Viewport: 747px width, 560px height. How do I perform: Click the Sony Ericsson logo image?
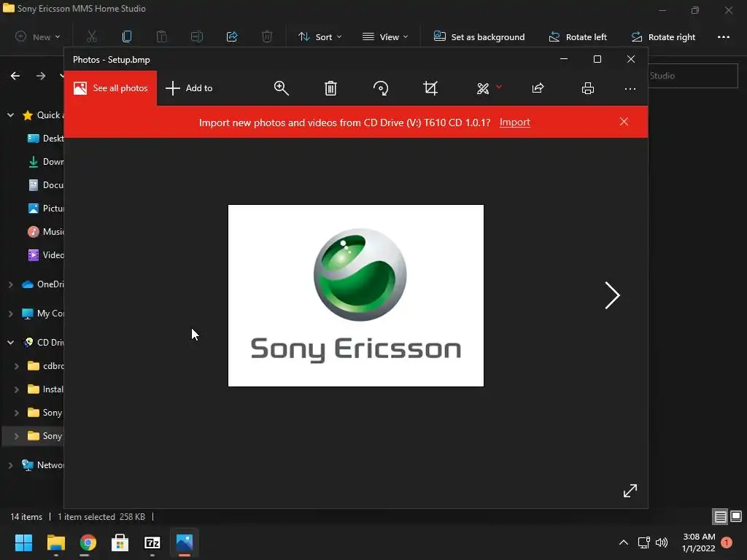coord(356,296)
